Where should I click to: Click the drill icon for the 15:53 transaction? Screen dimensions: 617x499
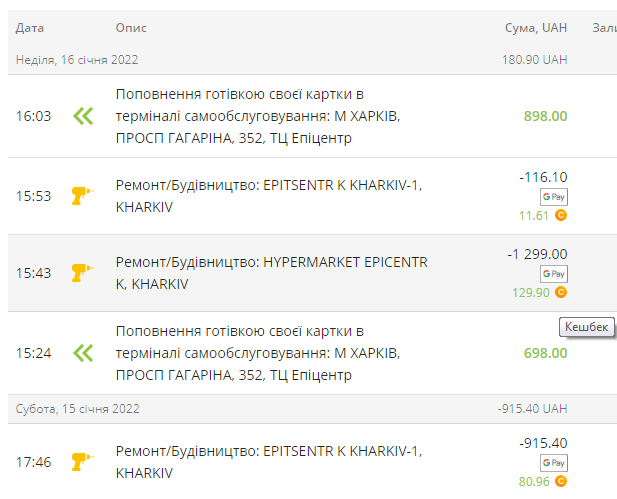pyautogui.click(x=82, y=196)
